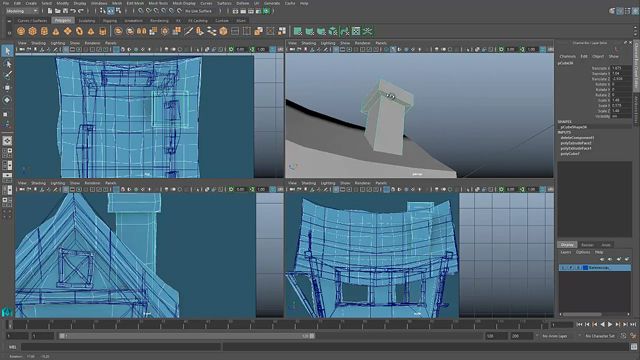Select the polyExtrudeFace2 input node
This screenshot has height=360, width=640.
pyautogui.click(x=576, y=143)
